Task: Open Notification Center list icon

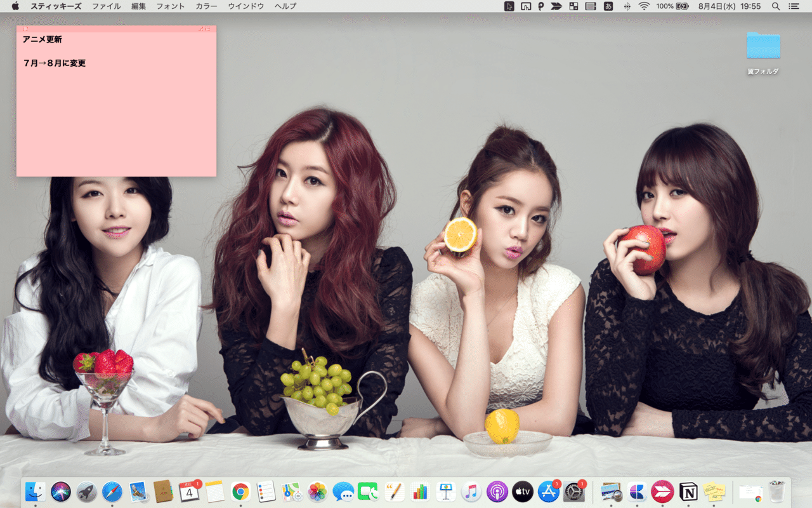Action: (x=794, y=6)
